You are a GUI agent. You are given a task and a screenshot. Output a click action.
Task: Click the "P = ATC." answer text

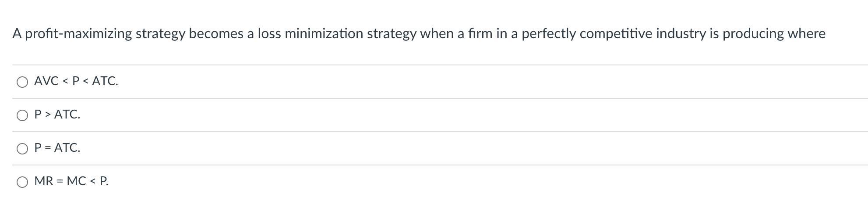pyautogui.click(x=57, y=148)
